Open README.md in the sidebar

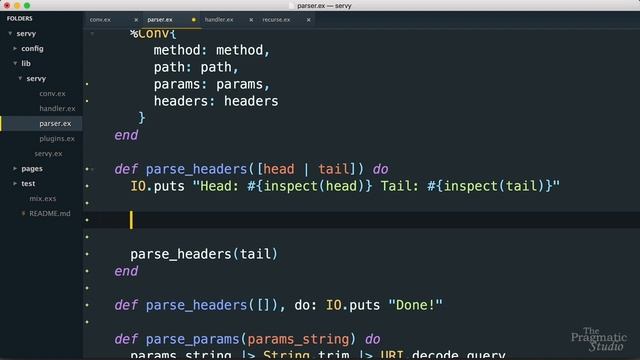coord(50,213)
